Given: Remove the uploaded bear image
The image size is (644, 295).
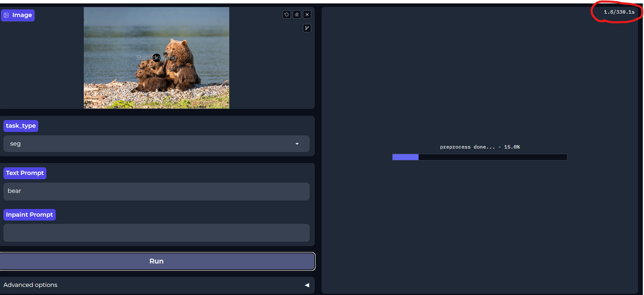Looking at the screenshot, I should tap(307, 14).
